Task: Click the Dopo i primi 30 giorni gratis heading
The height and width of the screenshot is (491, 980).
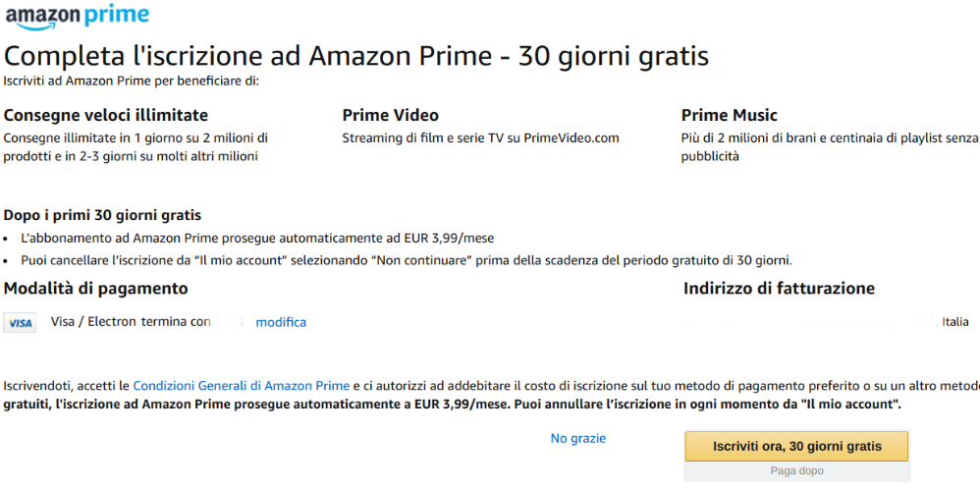Action: coord(102,215)
